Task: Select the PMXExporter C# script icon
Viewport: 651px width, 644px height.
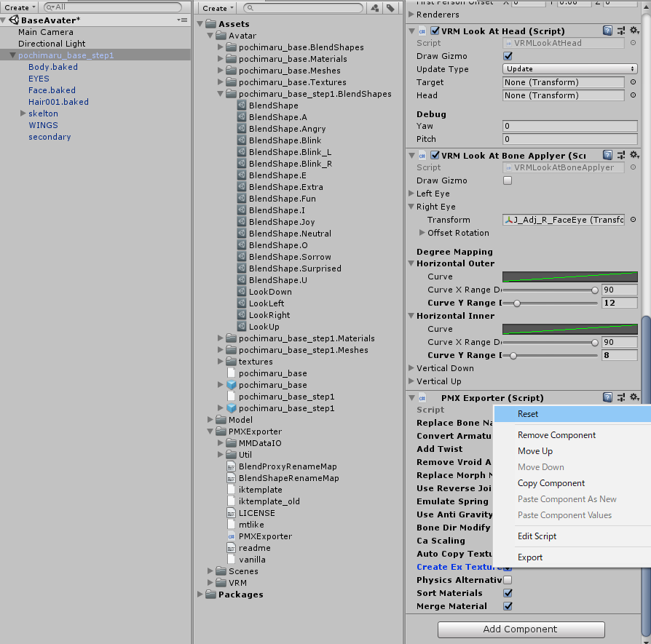Action: (x=232, y=536)
